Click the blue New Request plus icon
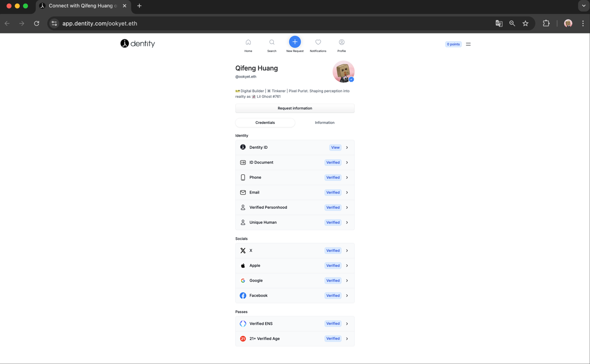This screenshot has width=590, height=364. tap(295, 42)
